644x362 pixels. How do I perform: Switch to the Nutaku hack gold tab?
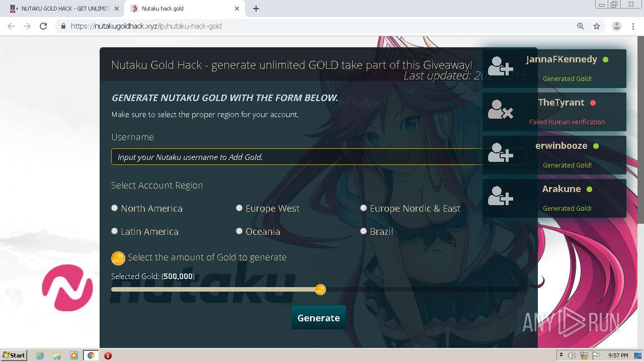(x=185, y=9)
